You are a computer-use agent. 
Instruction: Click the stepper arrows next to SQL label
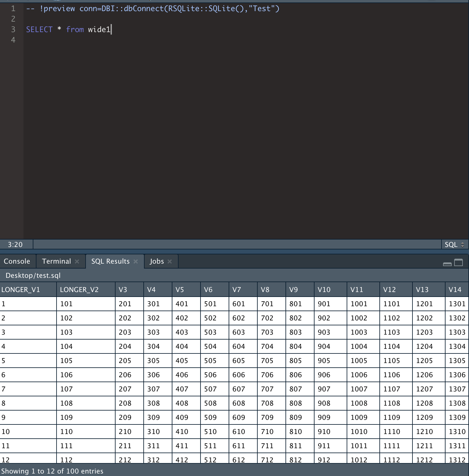[x=462, y=244]
